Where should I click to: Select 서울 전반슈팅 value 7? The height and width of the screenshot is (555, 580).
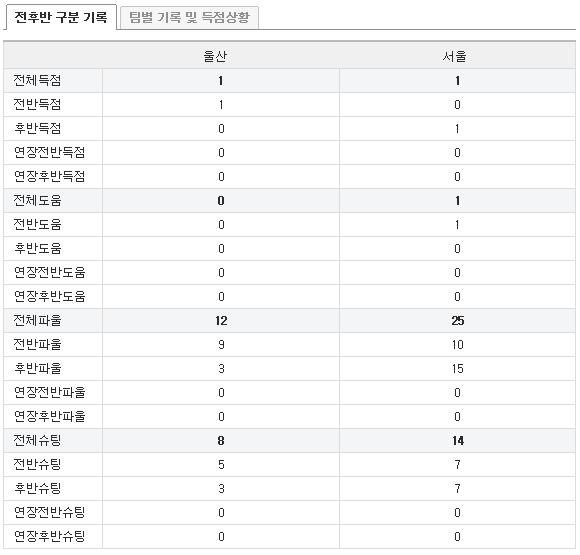point(458,464)
